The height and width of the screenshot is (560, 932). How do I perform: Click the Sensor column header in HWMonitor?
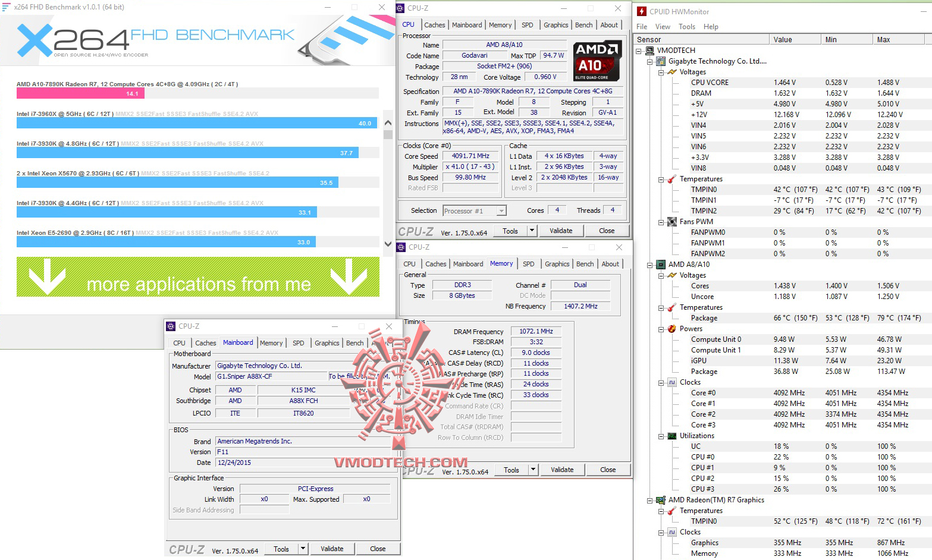click(x=702, y=40)
